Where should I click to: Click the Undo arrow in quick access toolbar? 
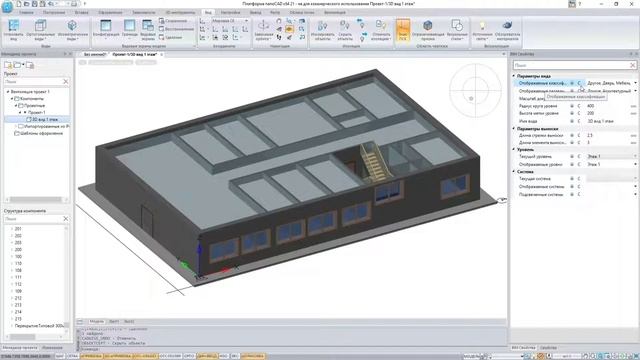click(51, 4)
